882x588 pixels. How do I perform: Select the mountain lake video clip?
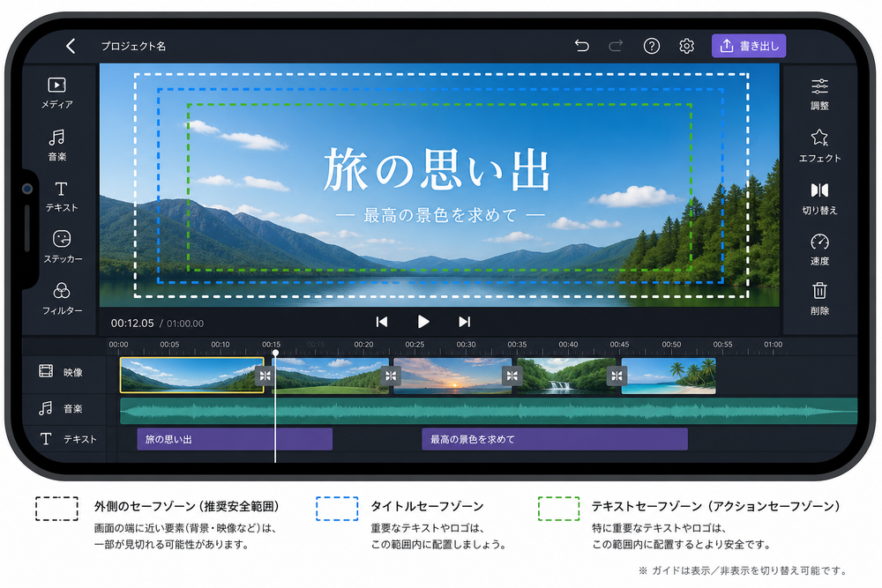pyautogui.click(x=191, y=375)
